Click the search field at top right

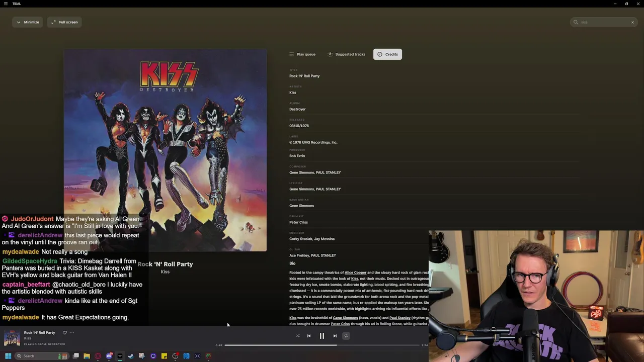(x=604, y=22)
